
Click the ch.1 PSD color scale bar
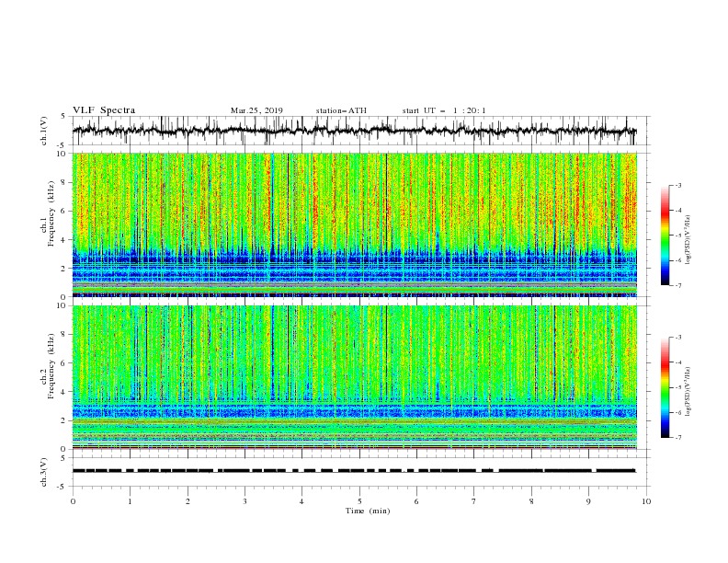[665, 236]
